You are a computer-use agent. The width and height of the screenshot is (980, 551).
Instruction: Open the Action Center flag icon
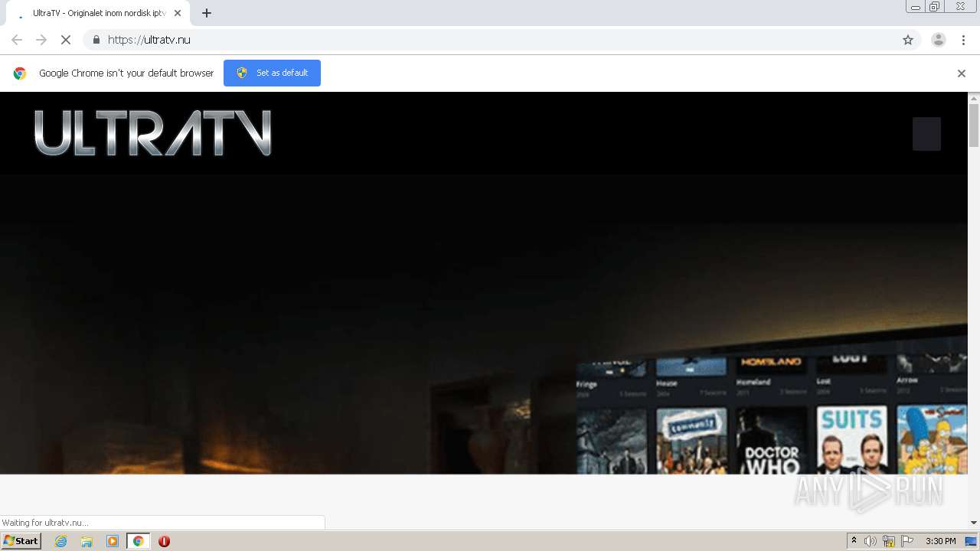pos(907,541)
